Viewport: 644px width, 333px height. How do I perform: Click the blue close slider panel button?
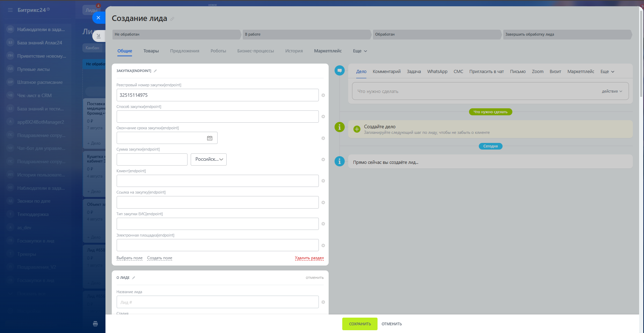(x=98, y=18)
